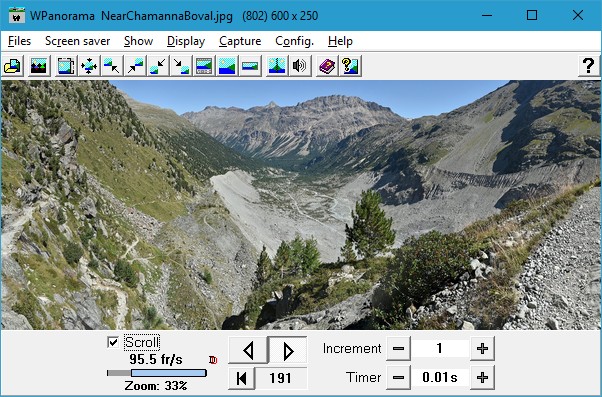602x397 pixels.
Task: Click on the mountain panorama image
Action: click(301, 205)
